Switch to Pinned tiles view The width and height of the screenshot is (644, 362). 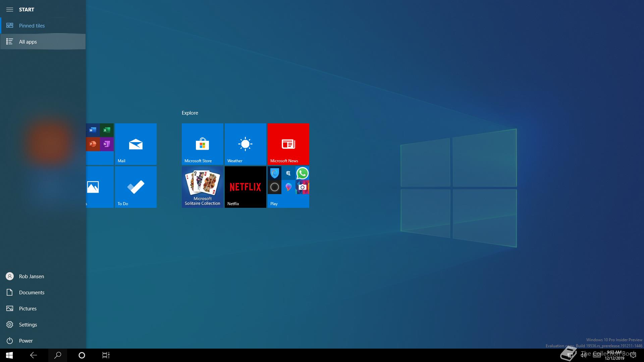pos(32,25)
